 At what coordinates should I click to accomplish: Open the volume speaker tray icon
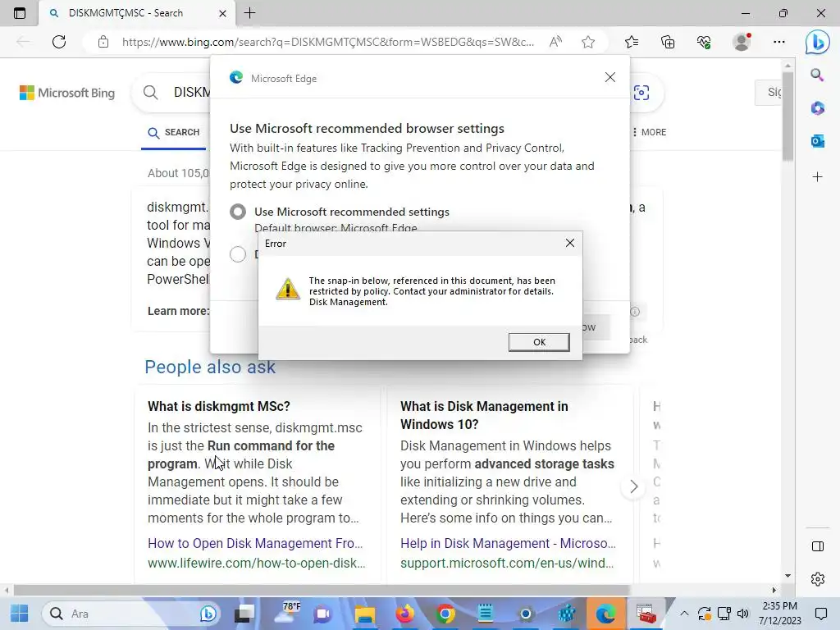pyautogui.click(x=742, y=614)
